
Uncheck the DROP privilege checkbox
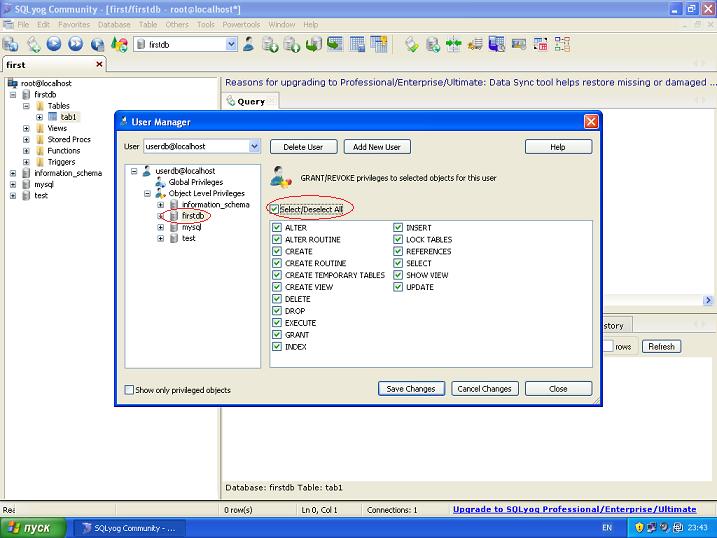tap(277, 310)
